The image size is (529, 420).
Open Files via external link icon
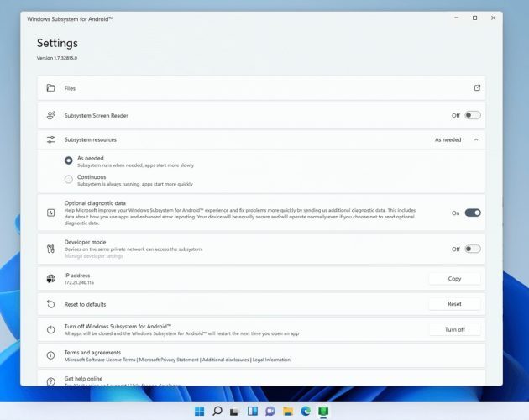477,88
